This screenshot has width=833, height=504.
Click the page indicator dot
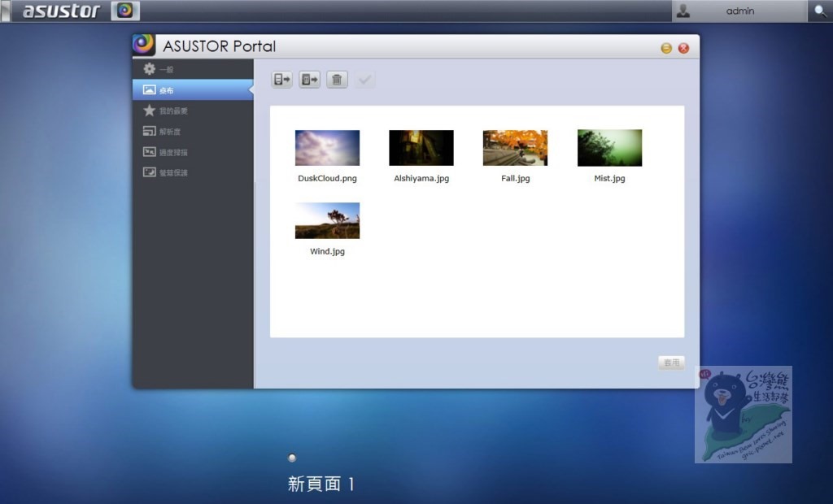click(292, 458)
